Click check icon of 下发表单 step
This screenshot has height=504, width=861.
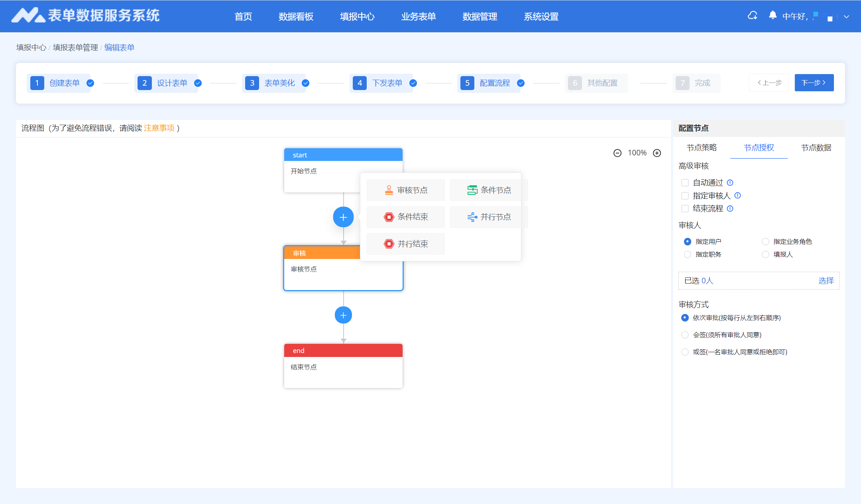click(x=413, y=83)
